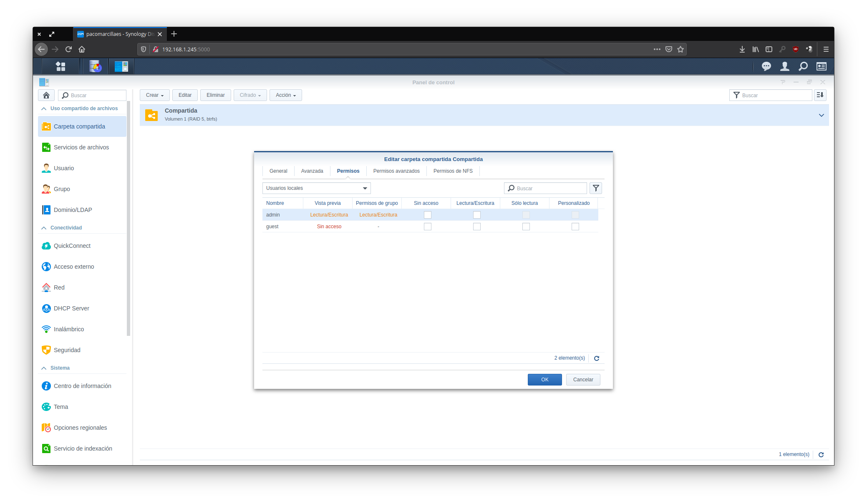Click the Cancelar button

point(583,380)
